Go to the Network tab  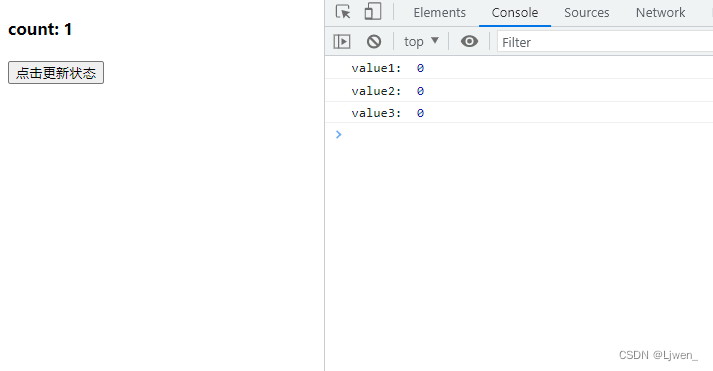pos(660,12)
